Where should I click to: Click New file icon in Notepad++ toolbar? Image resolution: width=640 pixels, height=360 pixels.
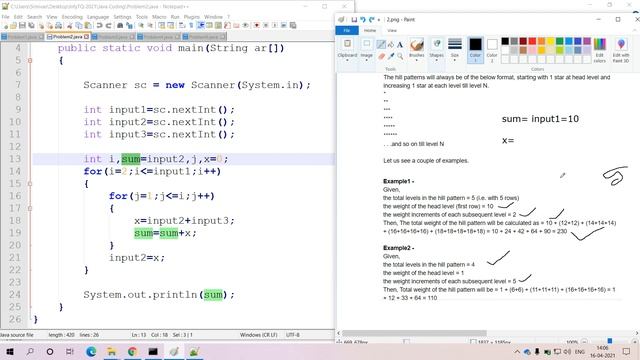(x=6, y=25)
